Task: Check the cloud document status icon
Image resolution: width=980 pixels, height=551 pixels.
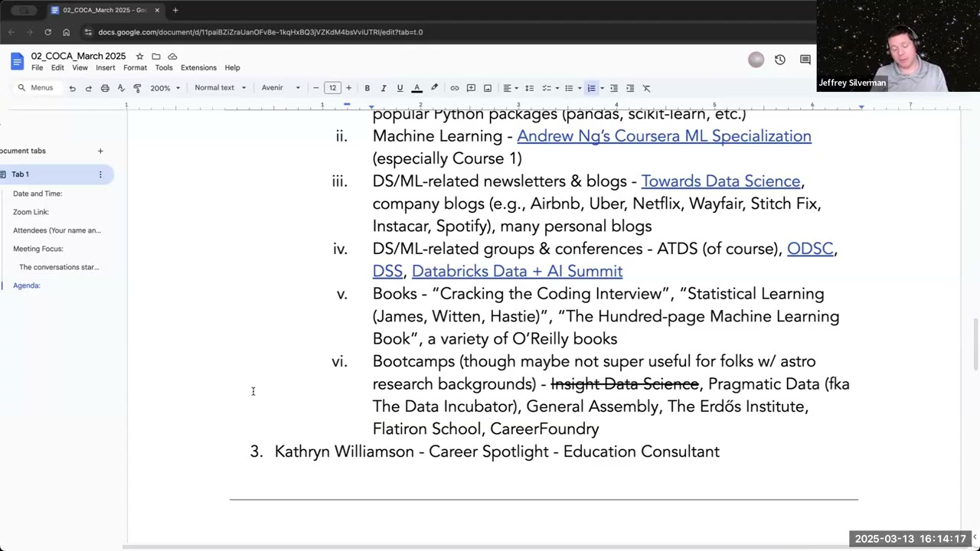Action: tap(172, 56)
